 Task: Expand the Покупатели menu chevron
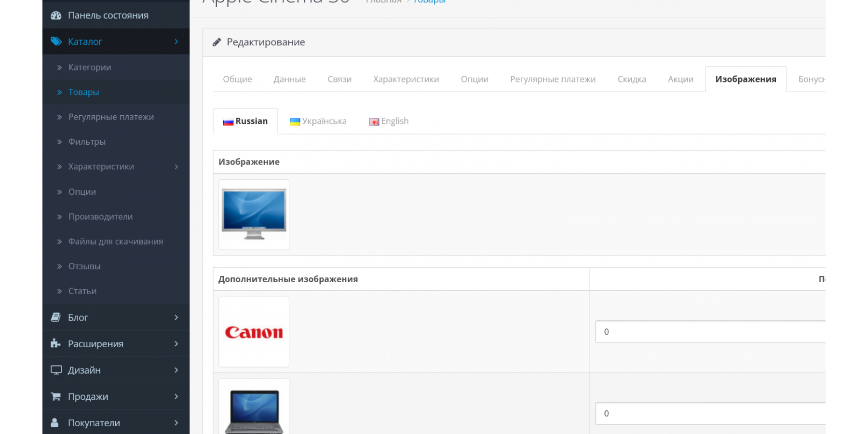tap(176, 423)
